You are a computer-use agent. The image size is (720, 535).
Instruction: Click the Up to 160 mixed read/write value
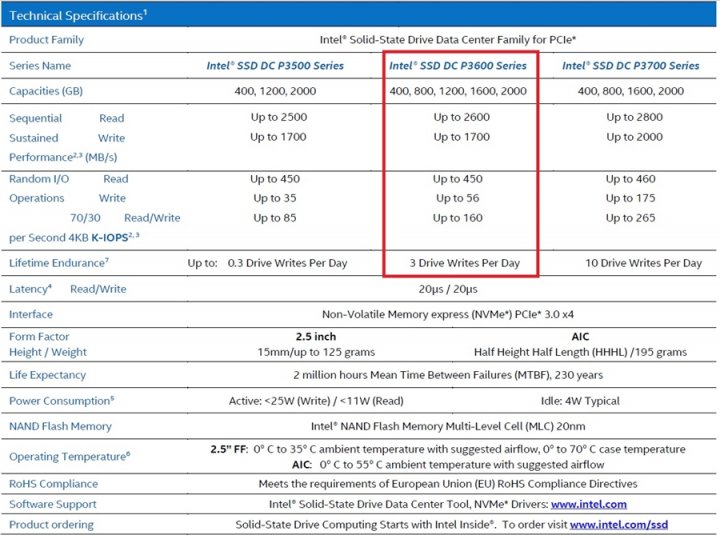(x=457, y=218)
